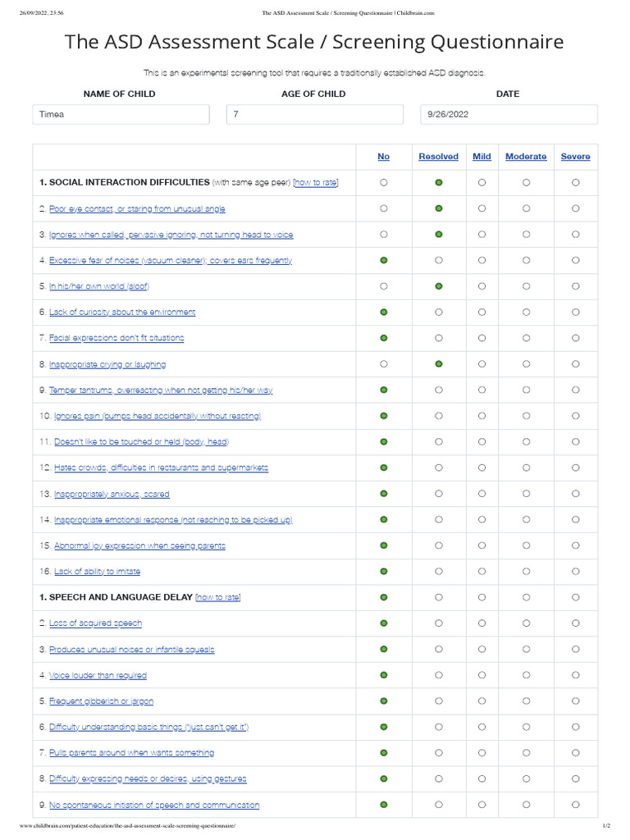Click the Moderate column header link
Viewport: 630px width, 840px height.
point(526,157)
